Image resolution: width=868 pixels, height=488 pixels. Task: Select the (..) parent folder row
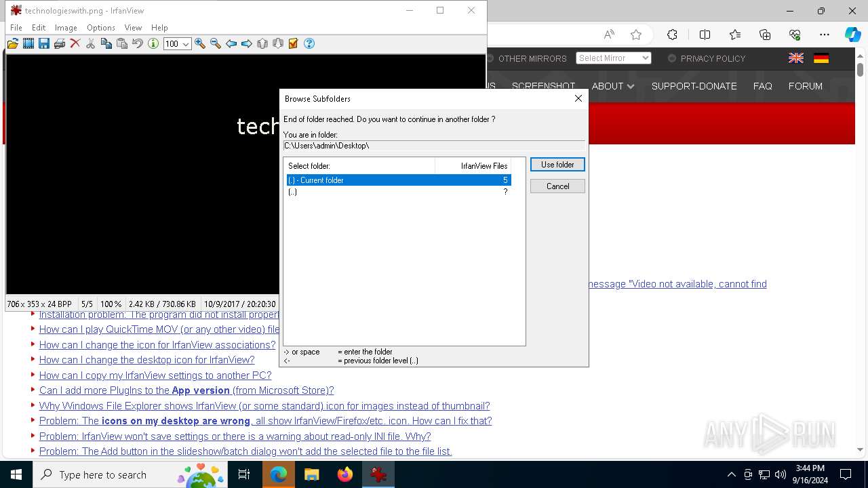pyautogui.click(x=399, y=192)
